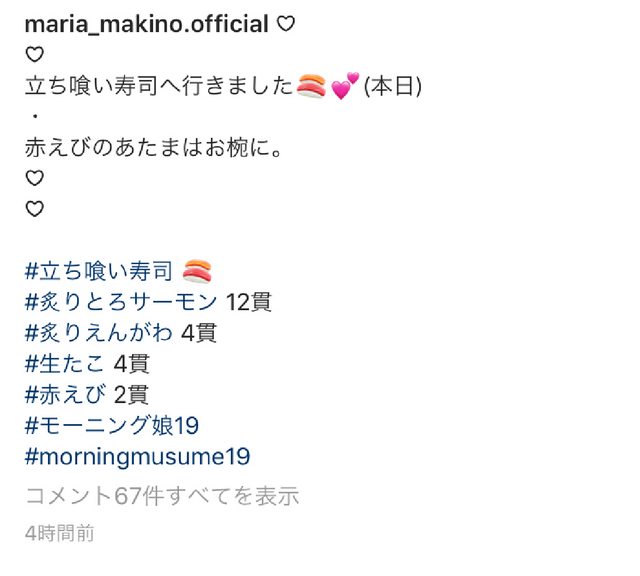Open the #morningmusume19 hashtag
The width and height of the screenshot is (640, 576).
coord(138,456)
